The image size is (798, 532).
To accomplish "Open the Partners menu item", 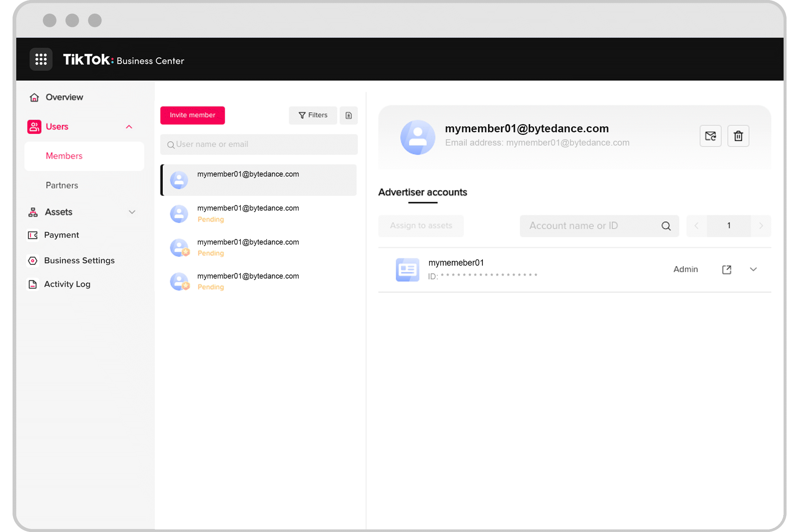I will click(62, 185).
